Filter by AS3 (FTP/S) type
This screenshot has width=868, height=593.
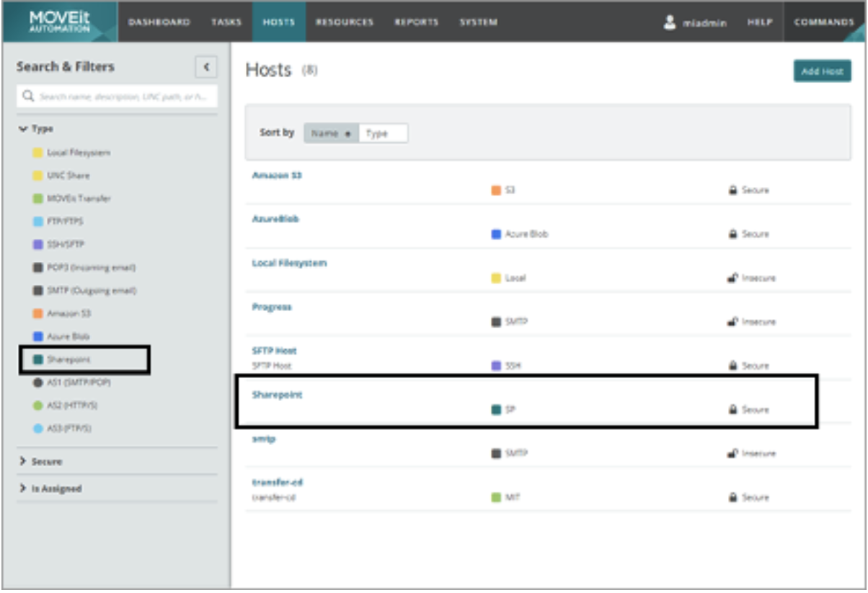62,429
